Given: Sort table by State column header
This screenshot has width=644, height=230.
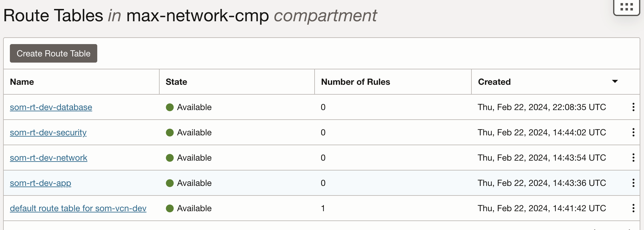Looking at the screenshot, I should [x=176, y=82].
